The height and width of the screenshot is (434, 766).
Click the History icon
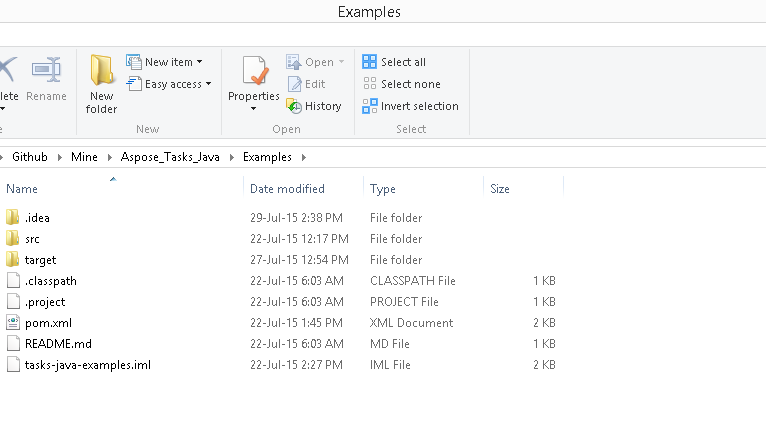294,106
